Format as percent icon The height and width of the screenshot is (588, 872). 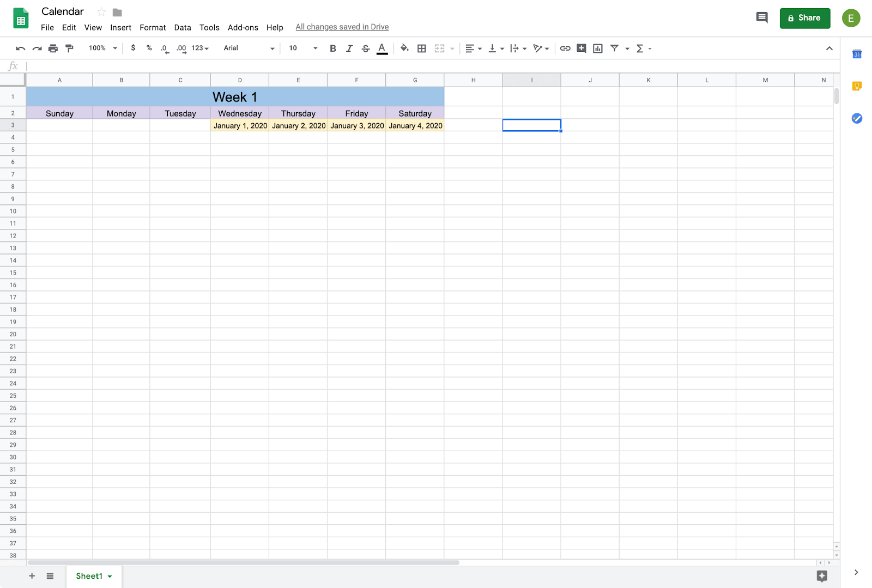pyautogui.click(x=149, y=48)
